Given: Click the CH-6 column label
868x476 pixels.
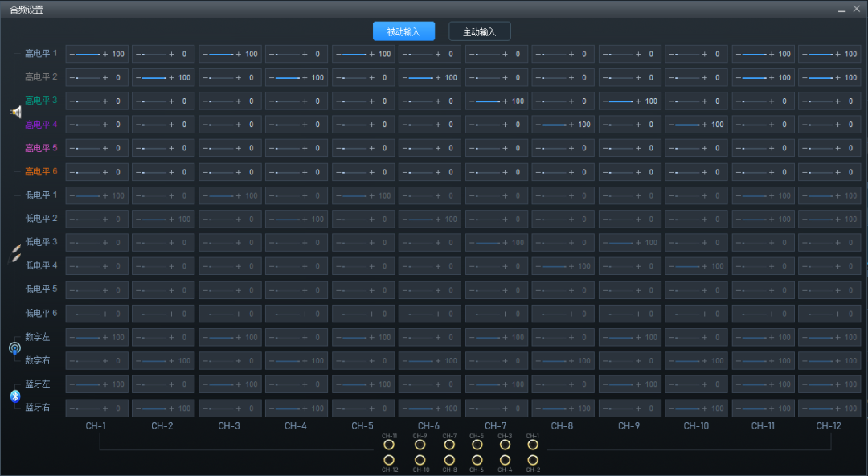Looking at the screenshot, I should pos(428,425).
